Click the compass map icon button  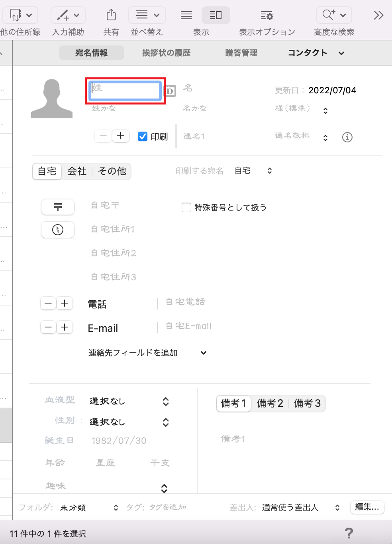coord(58,230)
